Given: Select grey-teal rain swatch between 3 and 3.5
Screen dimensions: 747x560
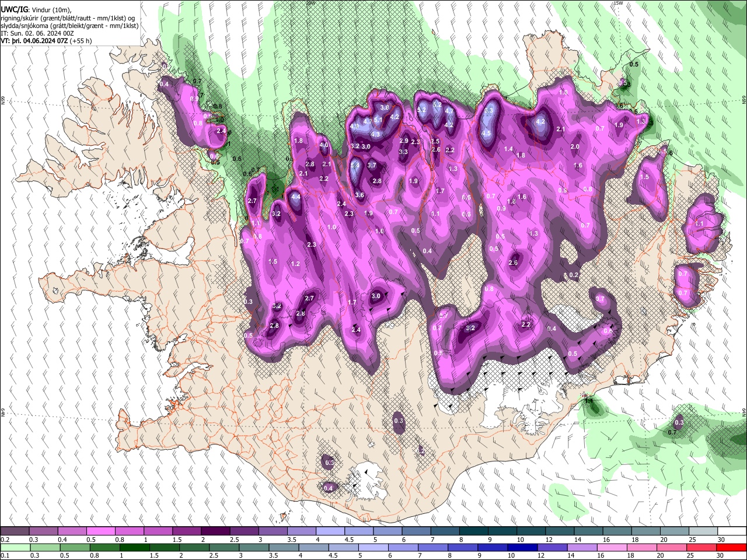Looking at the screenshot, I should coord(254,547).
